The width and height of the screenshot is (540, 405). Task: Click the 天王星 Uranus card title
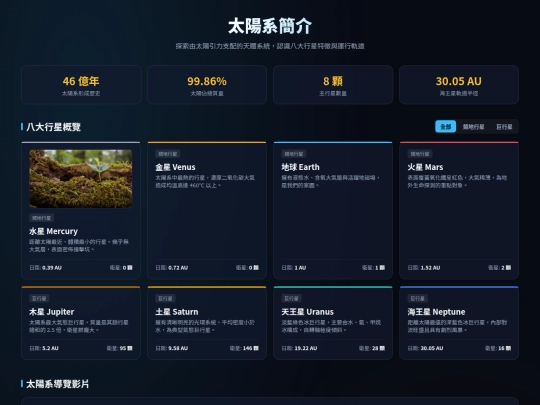click(308, 312)
